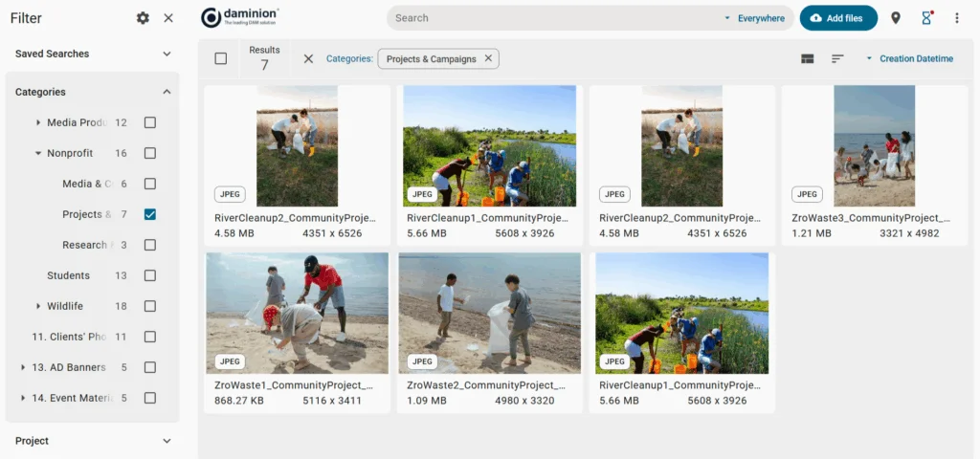Open the three-dot more options menu

[957, 18]
